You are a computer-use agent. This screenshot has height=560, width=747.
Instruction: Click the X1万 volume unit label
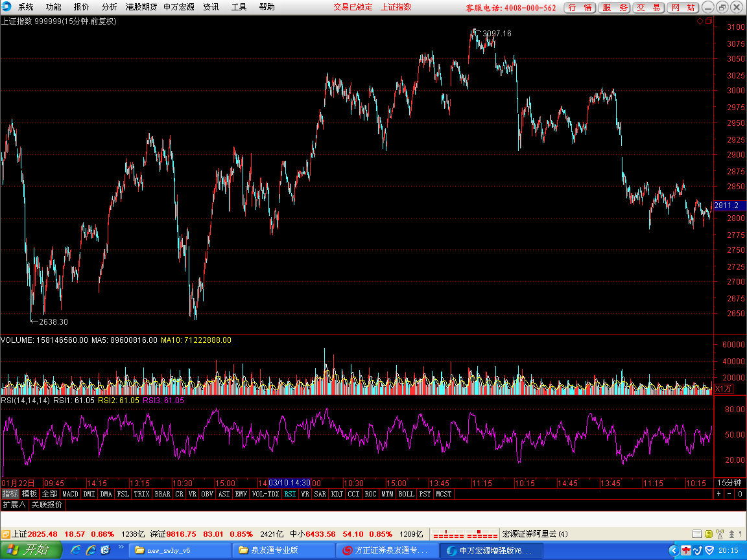[723, 389]
